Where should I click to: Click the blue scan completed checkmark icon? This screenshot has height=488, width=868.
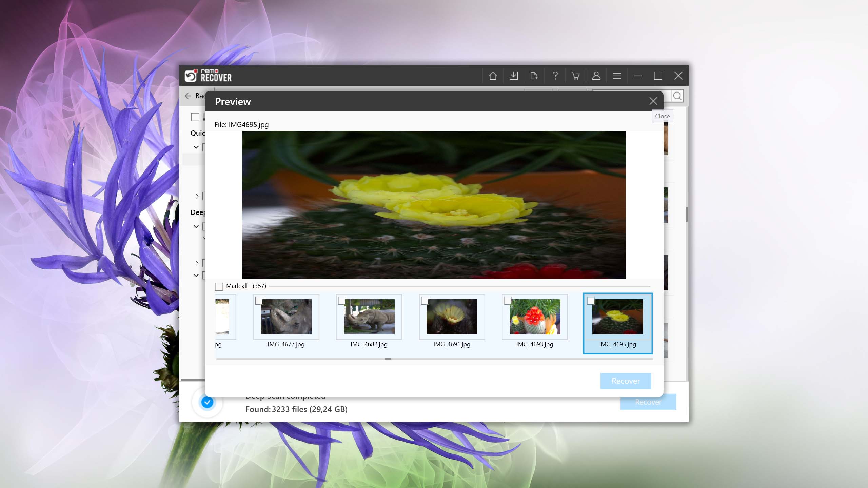click(x=207, y=402)
